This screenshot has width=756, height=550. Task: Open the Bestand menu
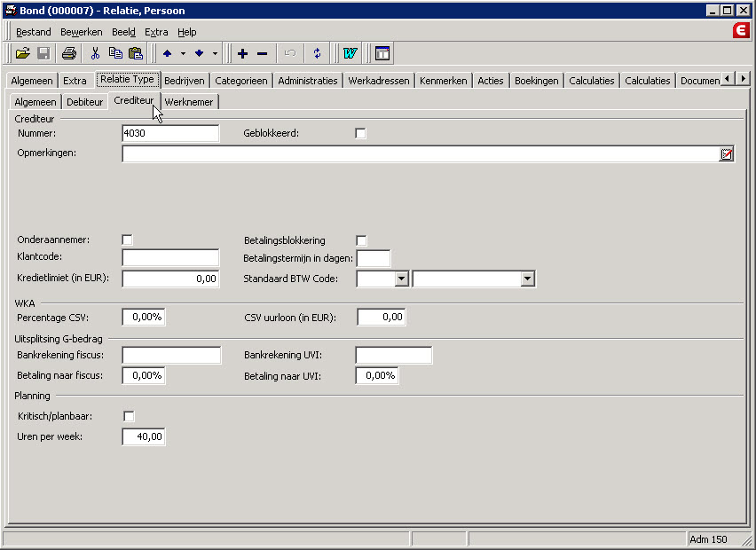[33, 32]
